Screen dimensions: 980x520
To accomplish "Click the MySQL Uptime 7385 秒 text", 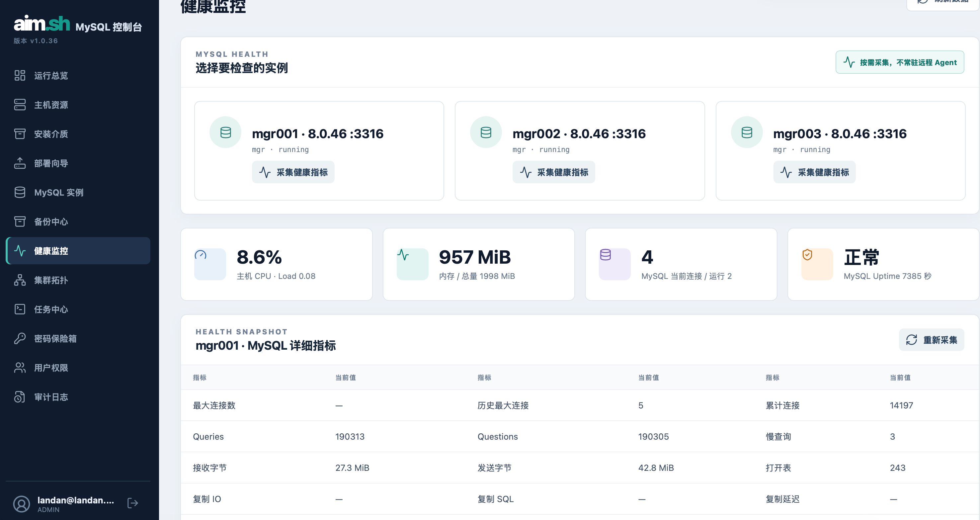I will pyautogui.click(x=888, y=276).
